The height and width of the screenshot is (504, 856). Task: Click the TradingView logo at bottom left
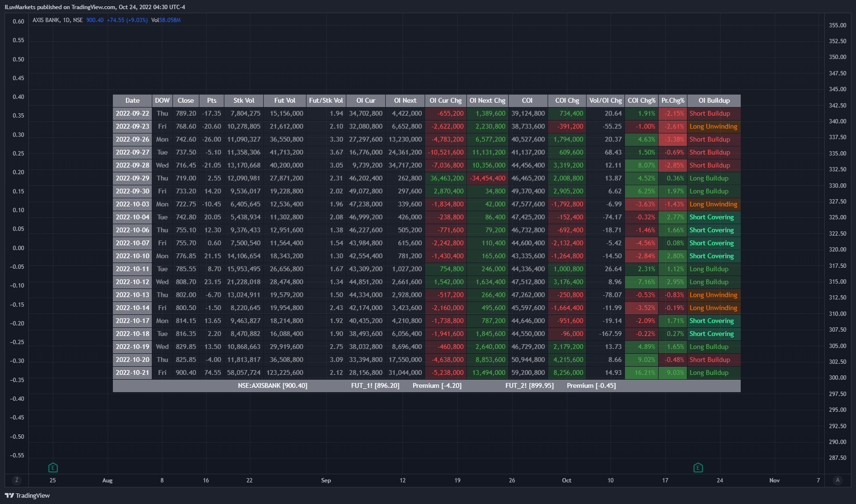tap(27, 495)
